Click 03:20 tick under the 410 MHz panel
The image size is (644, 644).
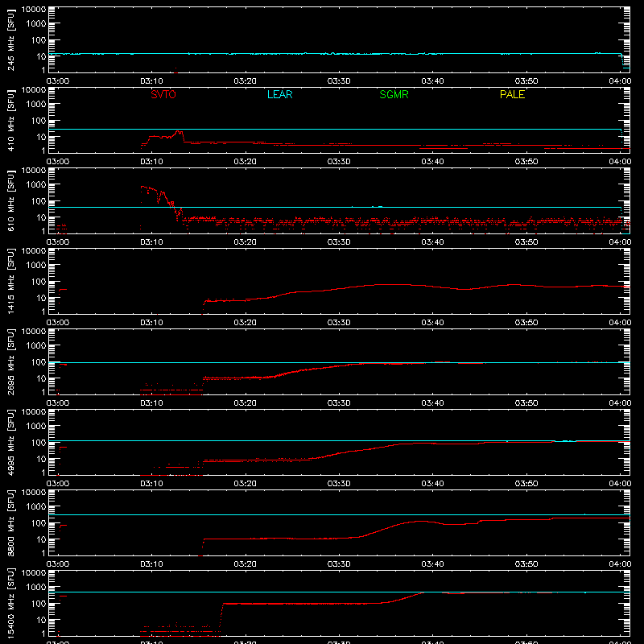(x=246, y=162)
